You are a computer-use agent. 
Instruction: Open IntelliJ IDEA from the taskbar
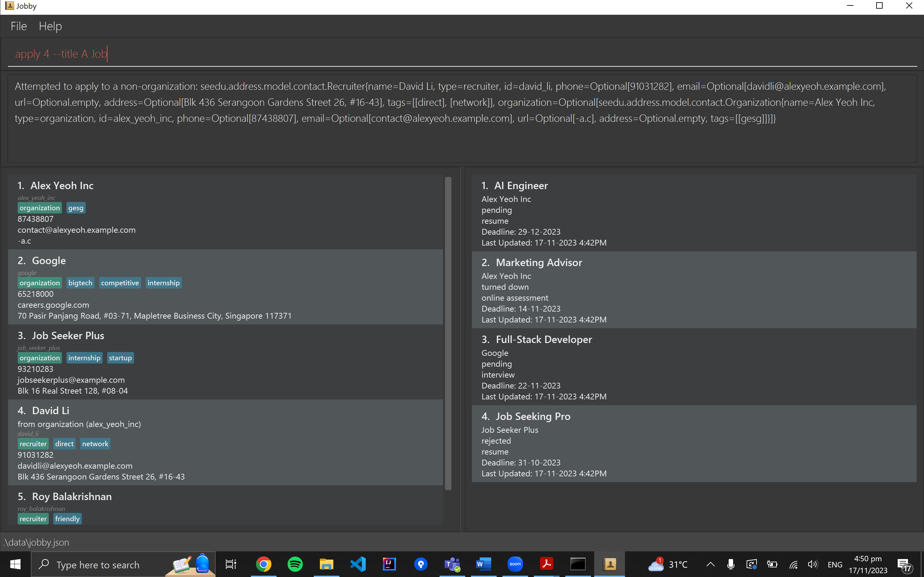coord(389,564)
